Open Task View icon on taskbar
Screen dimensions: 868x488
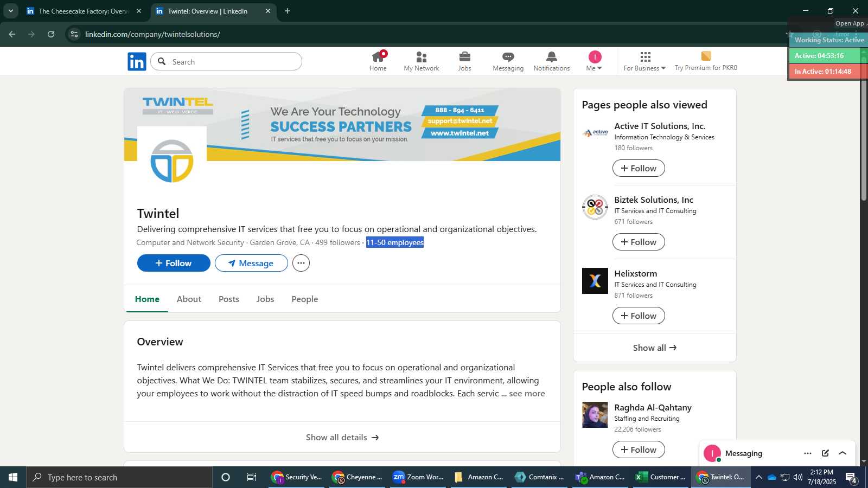click(x=252, y=477)
